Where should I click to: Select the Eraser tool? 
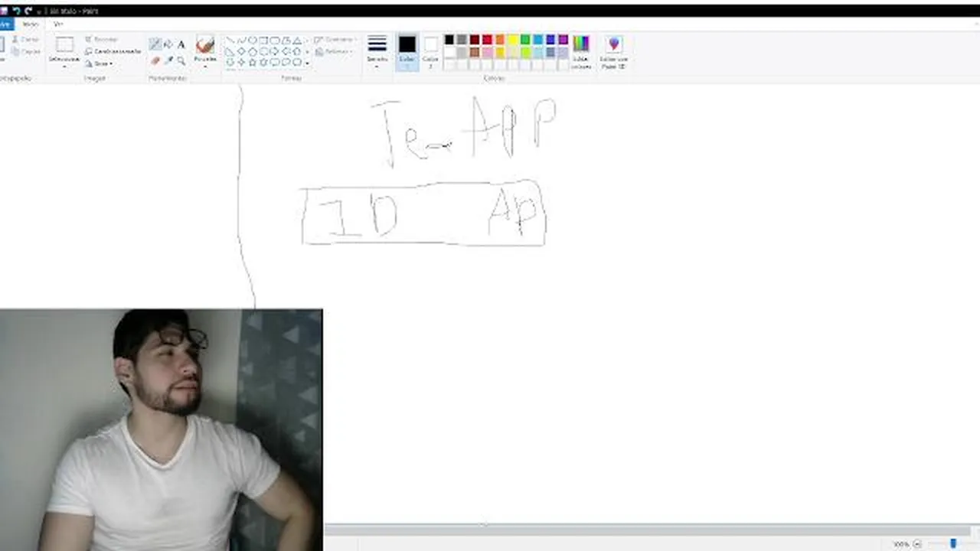(155, 60)
